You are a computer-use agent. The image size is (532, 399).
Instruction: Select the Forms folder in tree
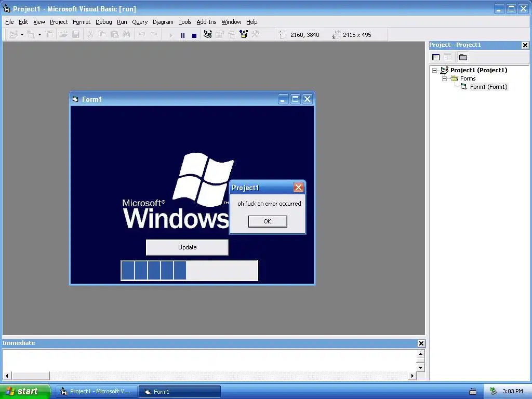tap(468, 79)
